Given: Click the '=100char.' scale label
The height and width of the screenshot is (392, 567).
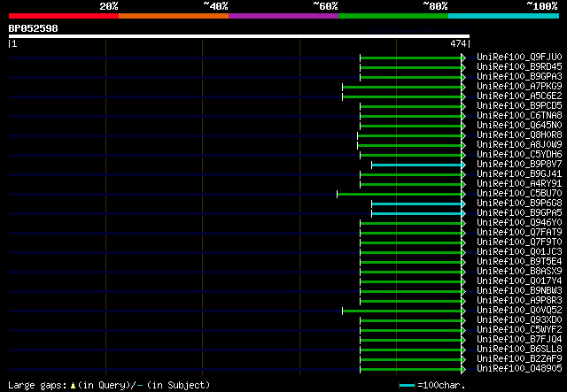Looking at the screenshot, I should point(441,385).
